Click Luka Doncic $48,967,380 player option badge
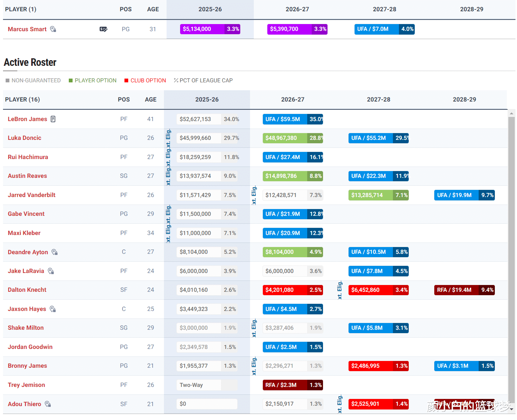 pos(293,138)
